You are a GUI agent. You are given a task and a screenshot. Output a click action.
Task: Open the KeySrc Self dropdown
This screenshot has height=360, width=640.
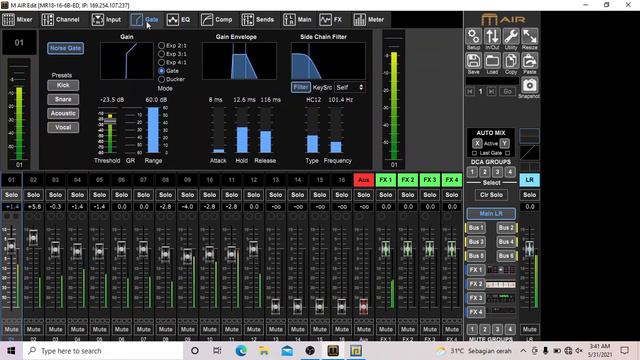pyautogui.click(x=349, y=87)
